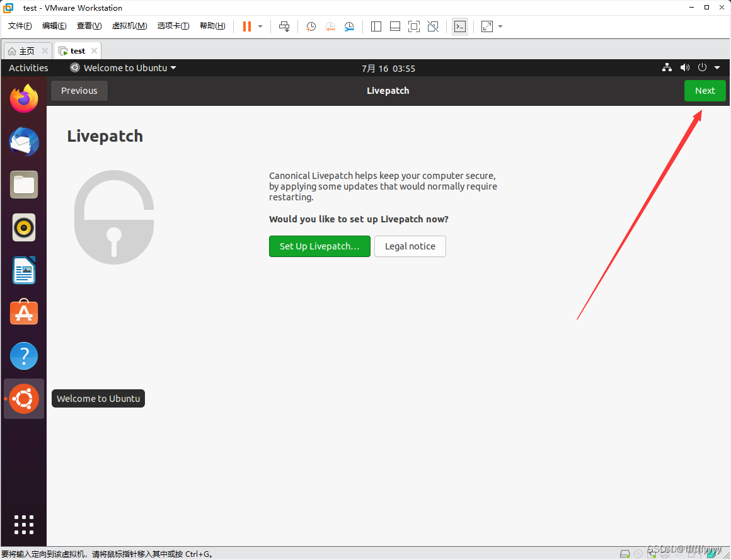The width and height of the screenshot is (731, 560).
Task: Open Rhythmbox music player
Action: tap(24, 228)
